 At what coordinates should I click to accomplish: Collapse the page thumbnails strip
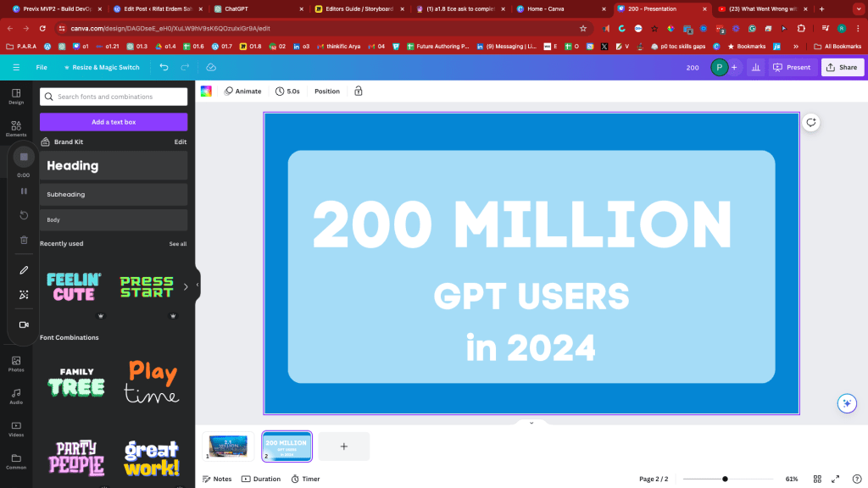click(531, 423)
